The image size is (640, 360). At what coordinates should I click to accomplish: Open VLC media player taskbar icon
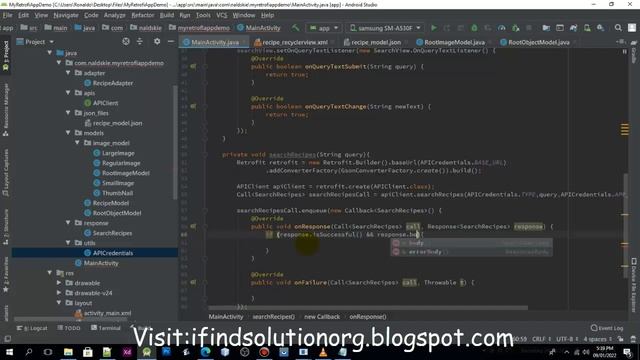click(x=323, y=352)
